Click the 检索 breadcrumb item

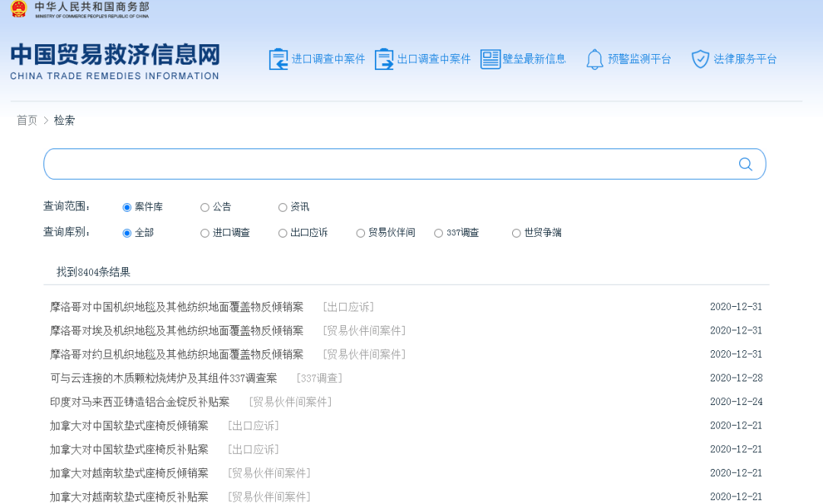64,120
